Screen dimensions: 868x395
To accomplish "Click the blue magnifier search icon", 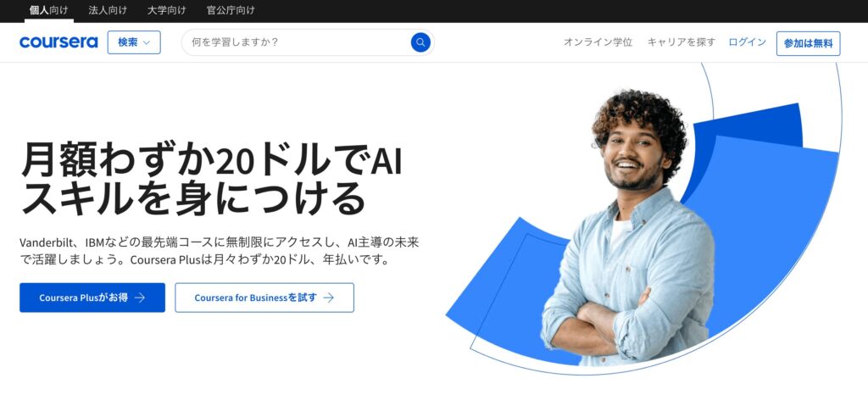I will [x=420, y=42].
